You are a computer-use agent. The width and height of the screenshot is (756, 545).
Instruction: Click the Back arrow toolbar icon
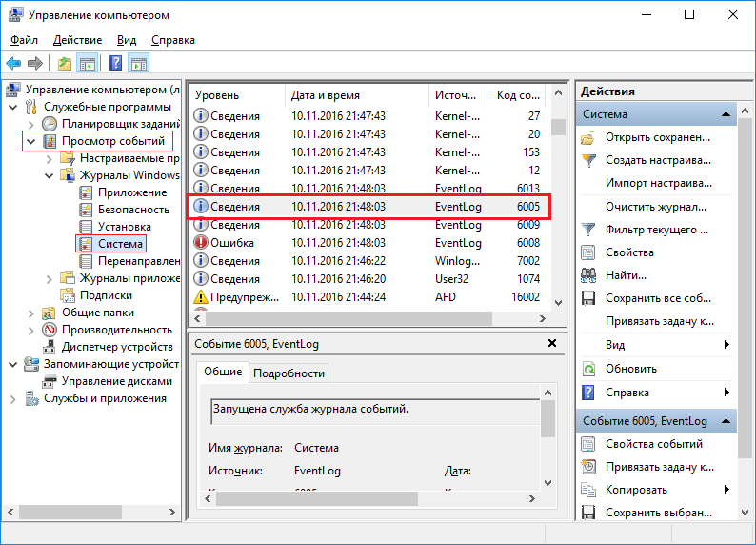click(13, 64)
